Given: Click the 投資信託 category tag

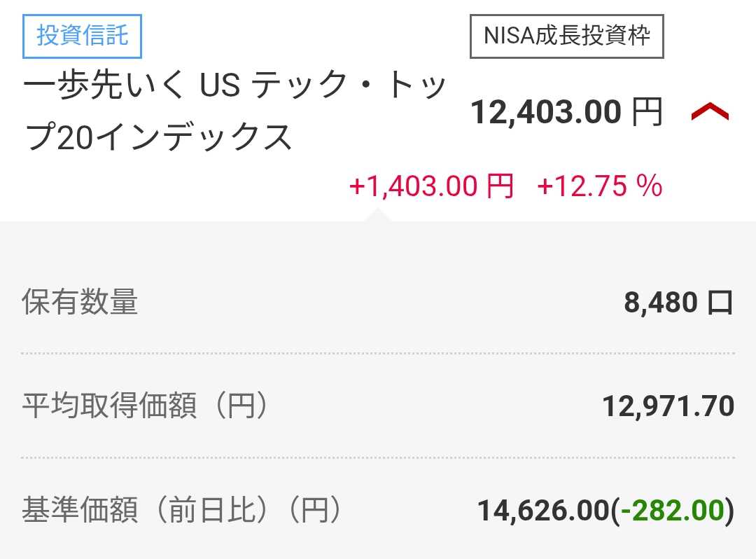Looking at the screenshot, I should pos(83,36).
